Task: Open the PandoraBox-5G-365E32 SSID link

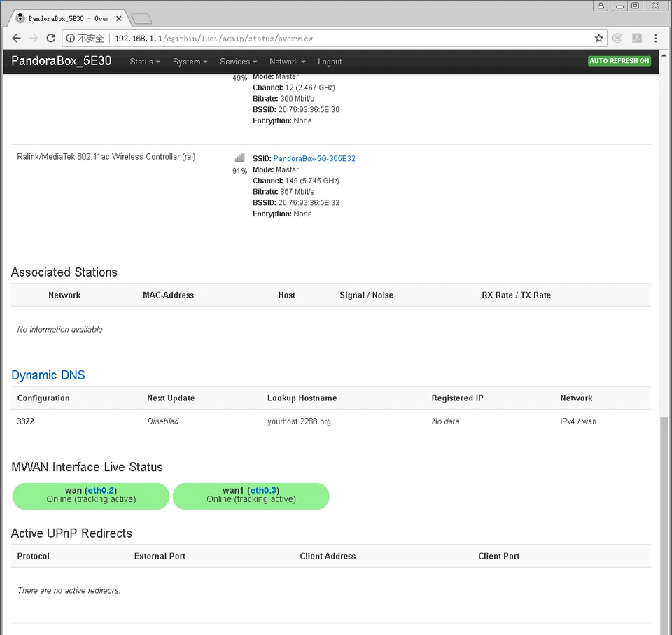Action: [314, 158]
